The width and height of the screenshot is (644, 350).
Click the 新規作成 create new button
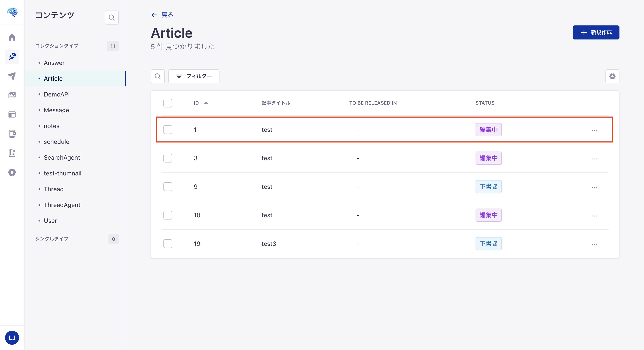pyautogui.click(x=596, y=32)
